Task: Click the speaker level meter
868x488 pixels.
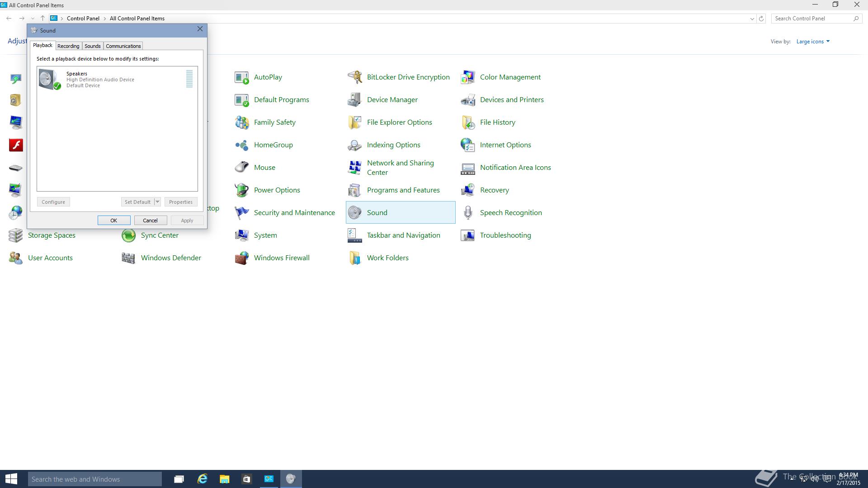Action: pos(189,79)
